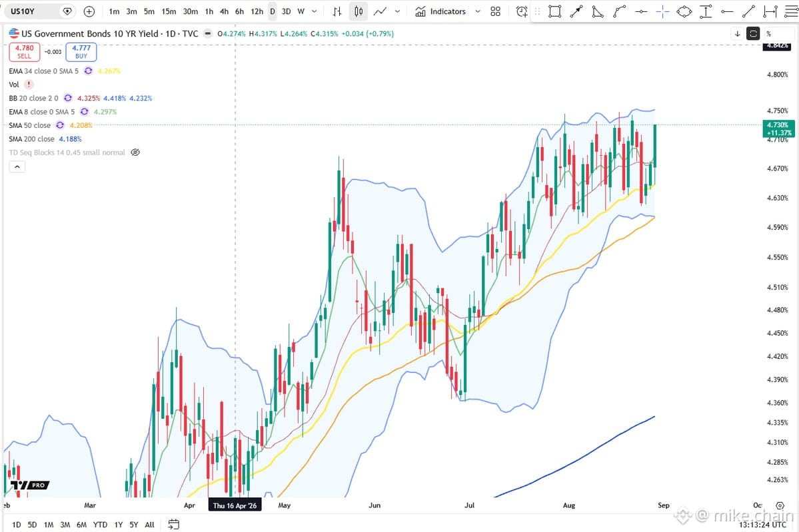This screenshot has width=799, height=532.
Task: Choose the 1h interval
Action: point(209,11)
